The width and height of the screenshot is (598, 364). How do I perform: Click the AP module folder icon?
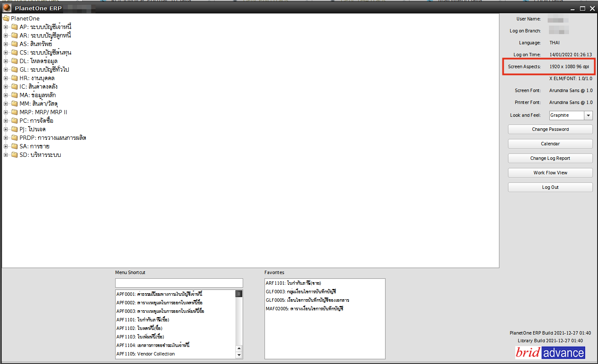pos(15,27)
